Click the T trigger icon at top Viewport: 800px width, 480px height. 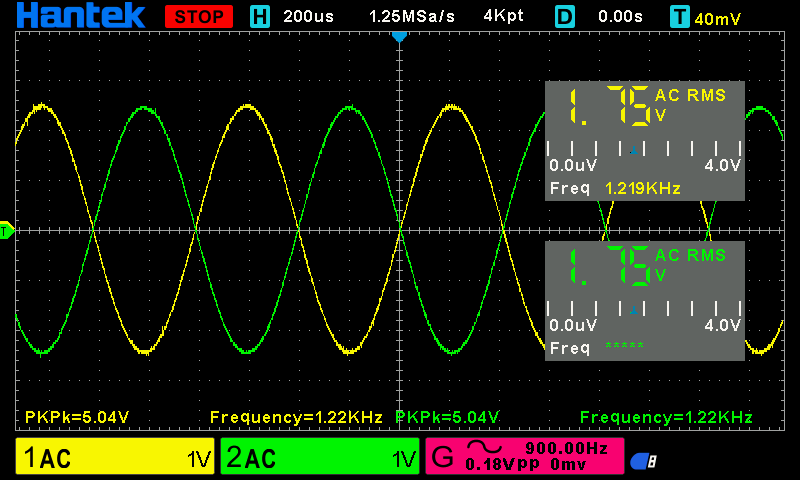(680, 16)
